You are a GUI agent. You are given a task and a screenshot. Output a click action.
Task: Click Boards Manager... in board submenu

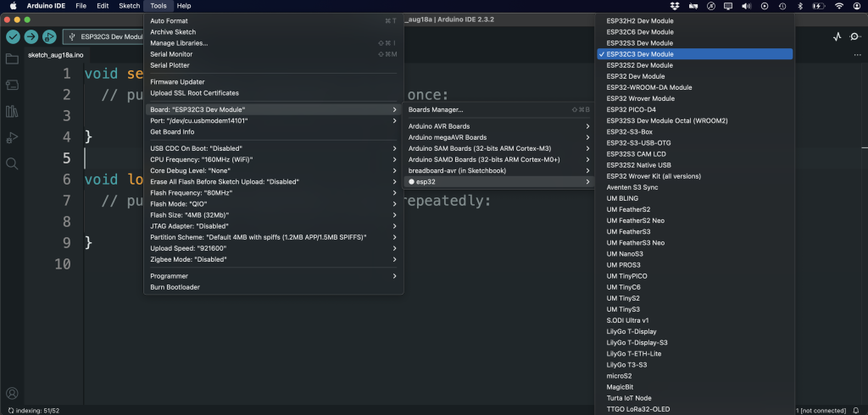pos(498,109)
